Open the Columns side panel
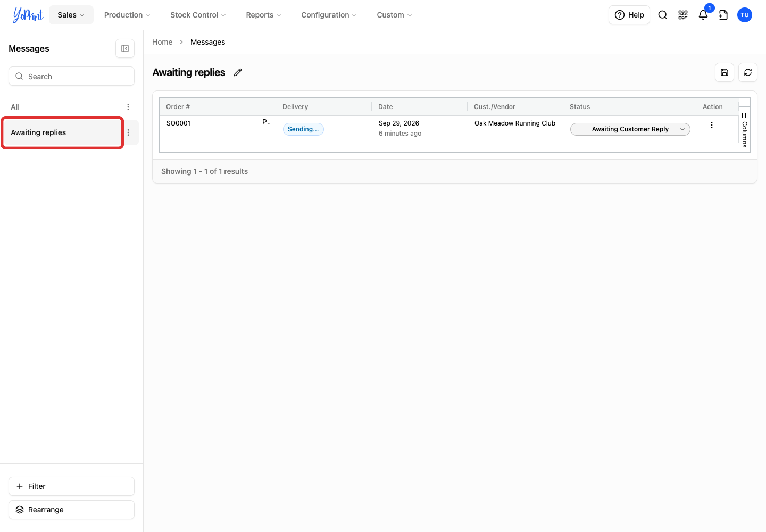The image size is (766, 532). coord(745,130)
